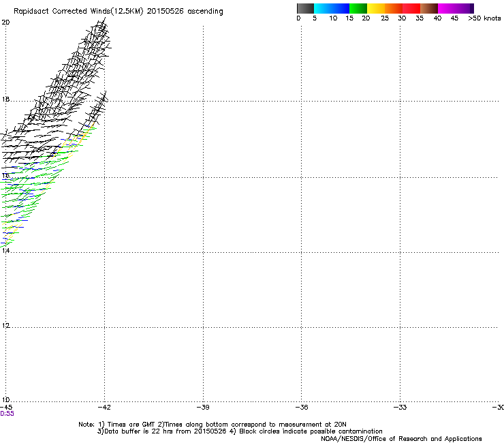Viewport: 504px width, 443px height.
Task: Click the longitude label -45
Action: coord(6,408)
